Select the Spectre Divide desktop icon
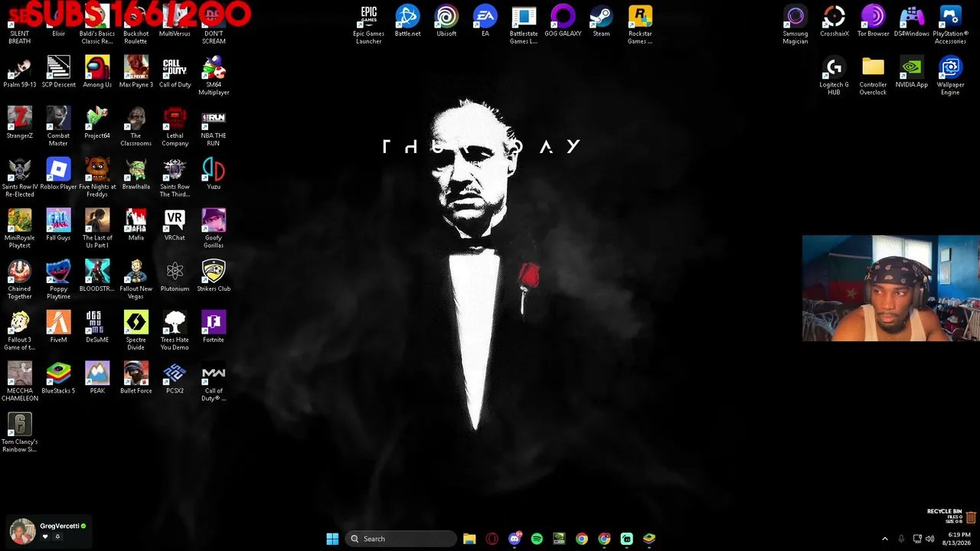The height and width of the screenshot is (551, 980). click(x=136, y=331)
